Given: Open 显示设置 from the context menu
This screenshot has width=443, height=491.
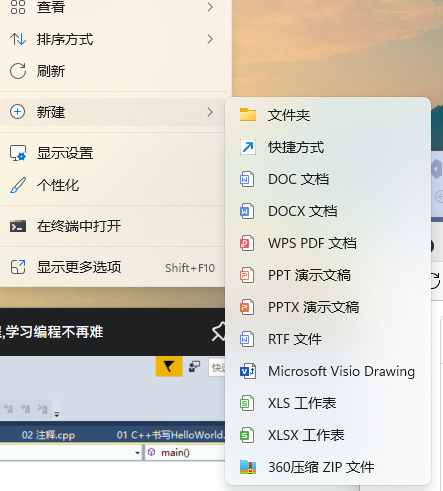Looking at the screenshot, I should pos(113,153).
